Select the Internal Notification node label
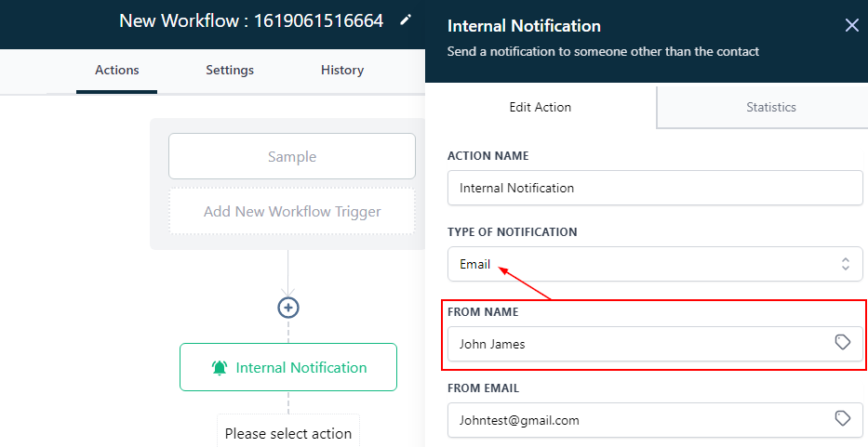868x447 pixels. [301, 368]
